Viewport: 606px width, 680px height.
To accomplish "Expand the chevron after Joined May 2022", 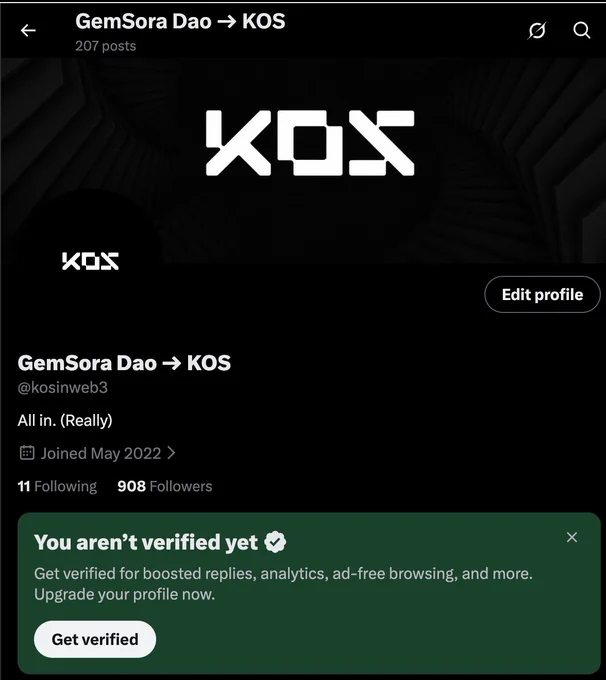I will click(171, 453).
